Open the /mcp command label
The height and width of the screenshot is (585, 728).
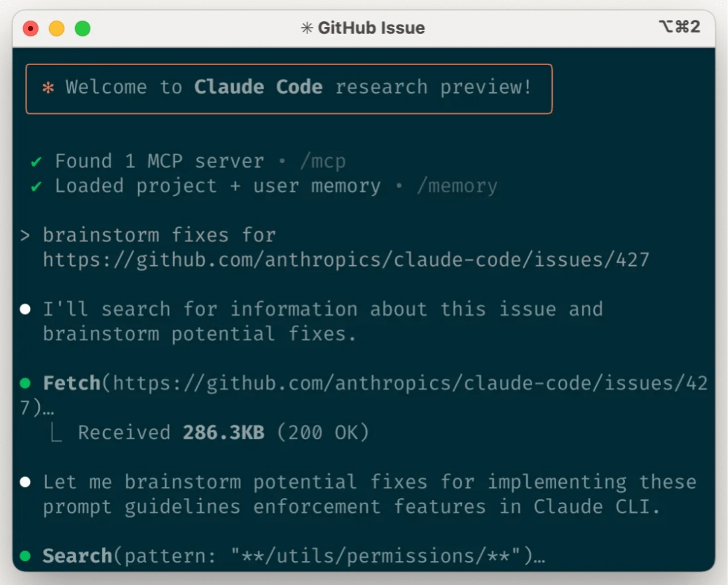click(x=326, y=161)
